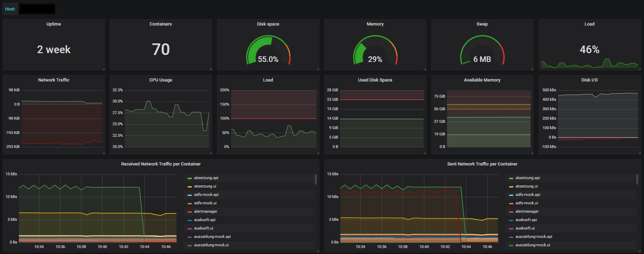Viewport: 644px width, 254px height.
Task: Select auskunft.api in Sent traffic legend
Action: pyautogui.click(x=526, y=220)
